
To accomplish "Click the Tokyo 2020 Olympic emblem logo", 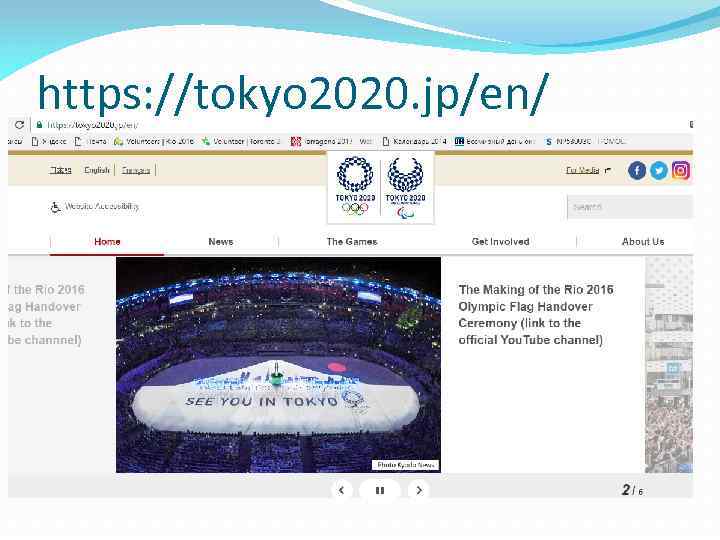I will [x=355, y=186].
